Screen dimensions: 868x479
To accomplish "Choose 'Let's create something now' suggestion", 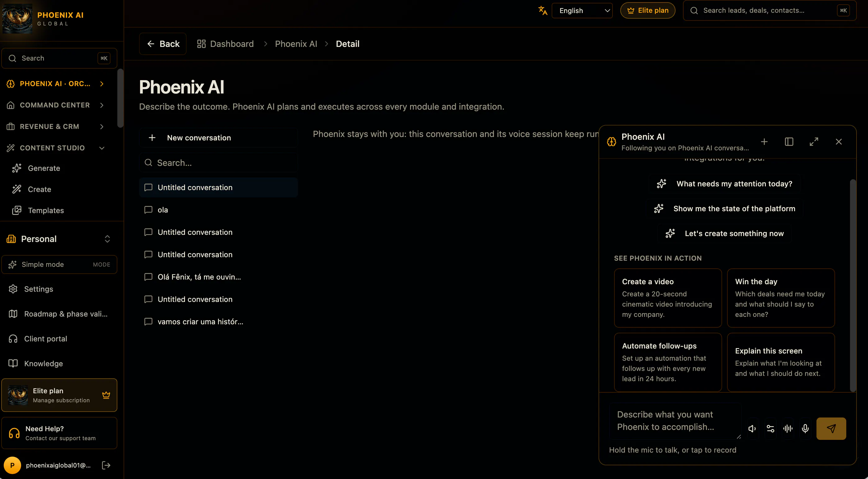I will (725, 233).
